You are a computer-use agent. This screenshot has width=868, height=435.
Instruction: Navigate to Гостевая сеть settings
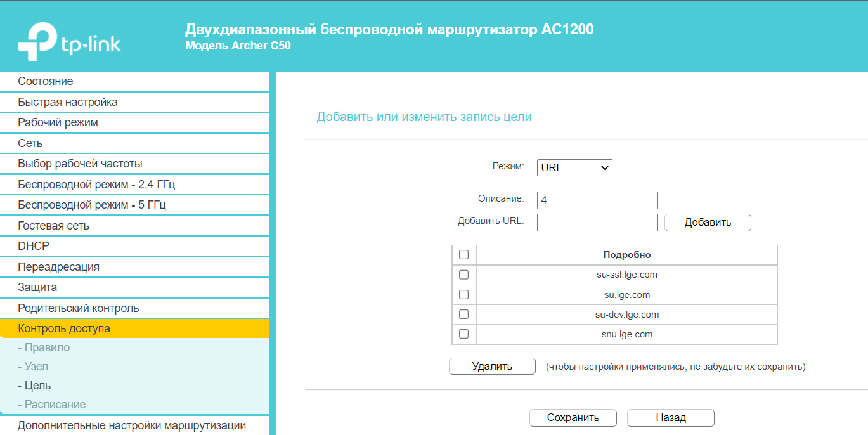pyautogui.click(x=54, y=226)
